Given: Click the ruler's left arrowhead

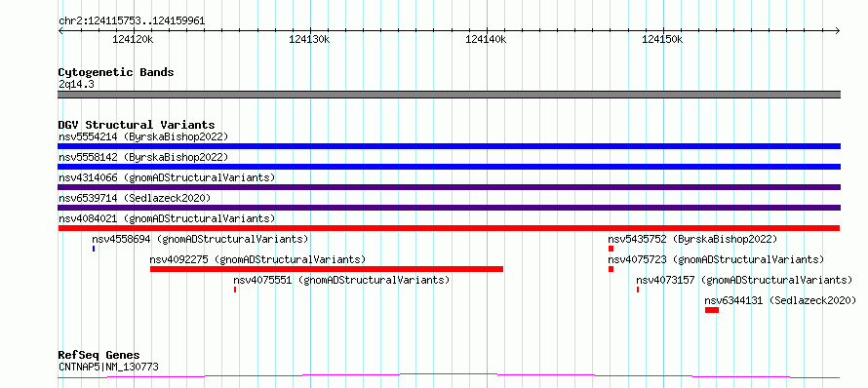Looking at the screenshot, I should pyautogui.click(x=60, y=30).
